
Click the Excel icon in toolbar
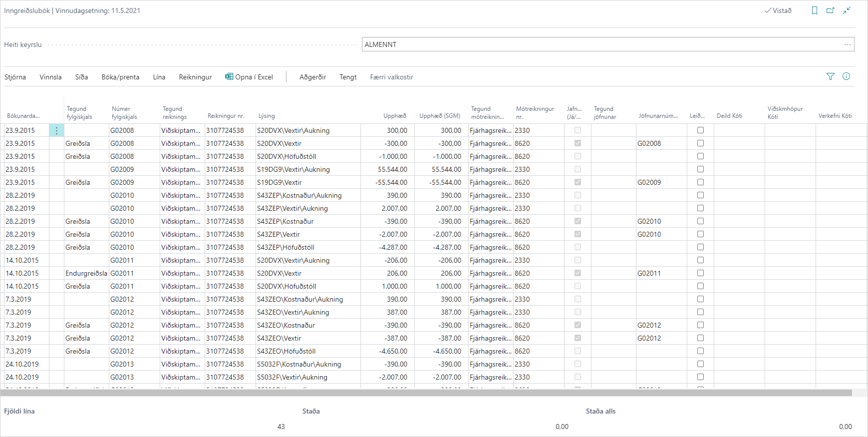pyautogui.click(x=229, y=76)
